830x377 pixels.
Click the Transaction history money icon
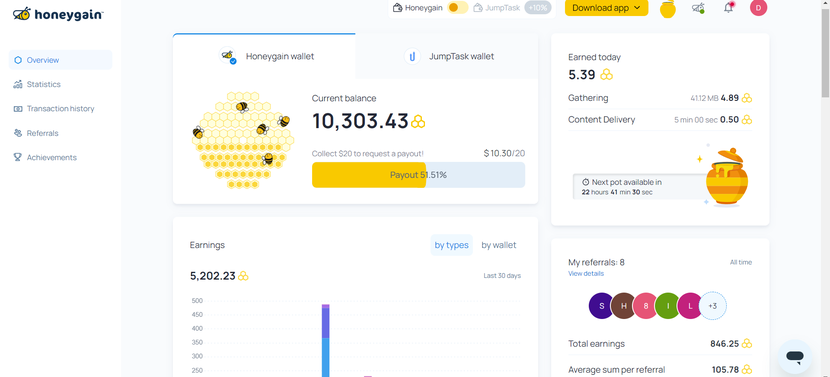[18, 109]
